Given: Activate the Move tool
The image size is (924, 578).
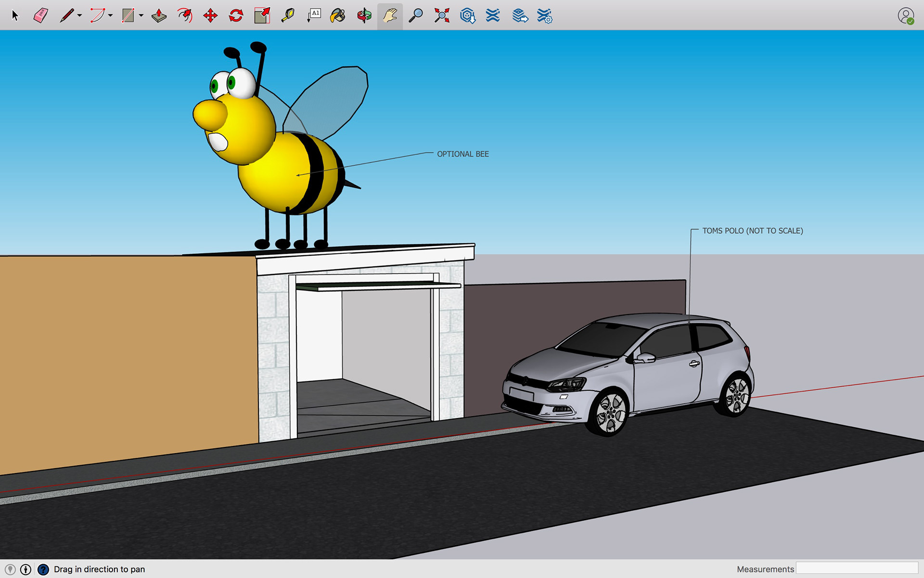Looking at the screenshot, I should click(x=210, y=16).
